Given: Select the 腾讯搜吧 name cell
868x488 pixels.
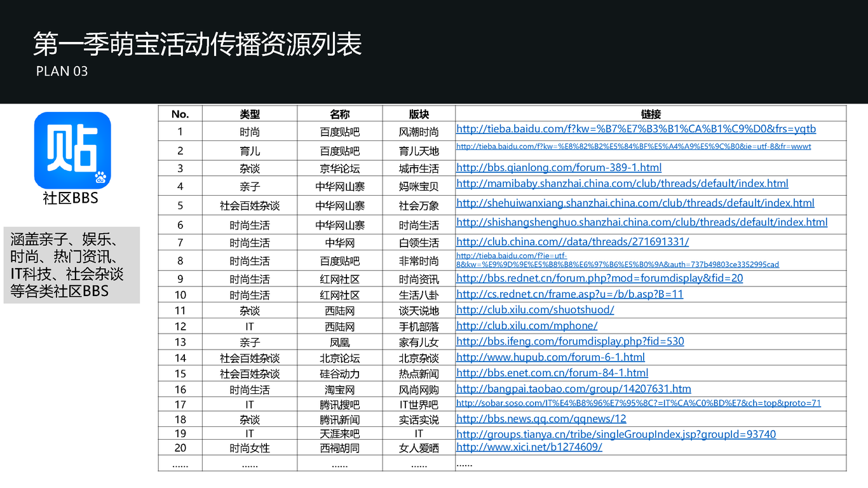Looking at the screenshot, I should point(340,405).
